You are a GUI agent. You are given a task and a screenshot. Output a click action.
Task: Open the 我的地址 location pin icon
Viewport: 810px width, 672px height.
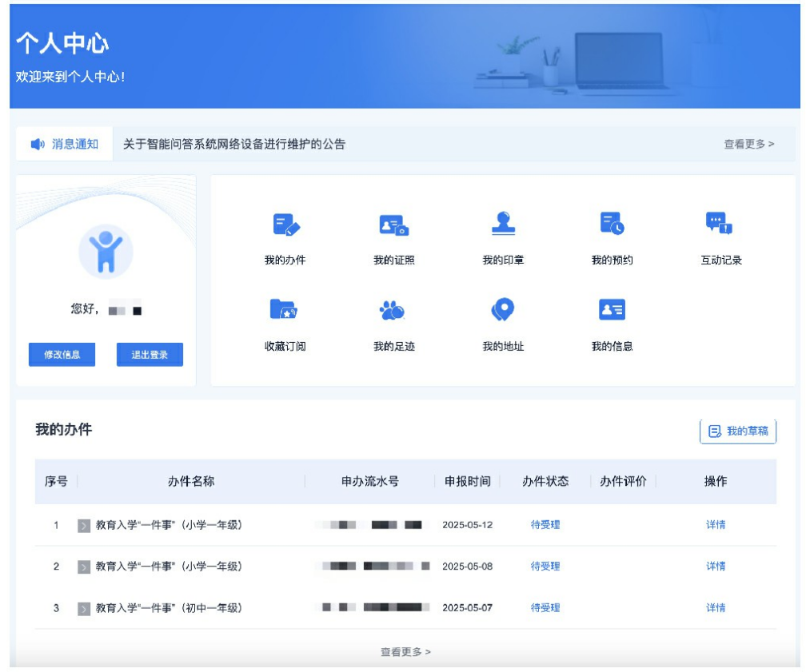(503, 309)
